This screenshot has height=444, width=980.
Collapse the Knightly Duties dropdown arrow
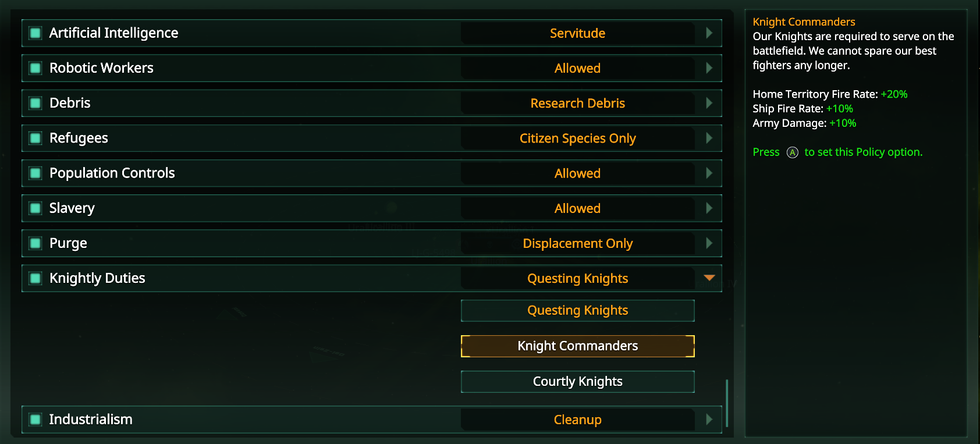point(709,278)
